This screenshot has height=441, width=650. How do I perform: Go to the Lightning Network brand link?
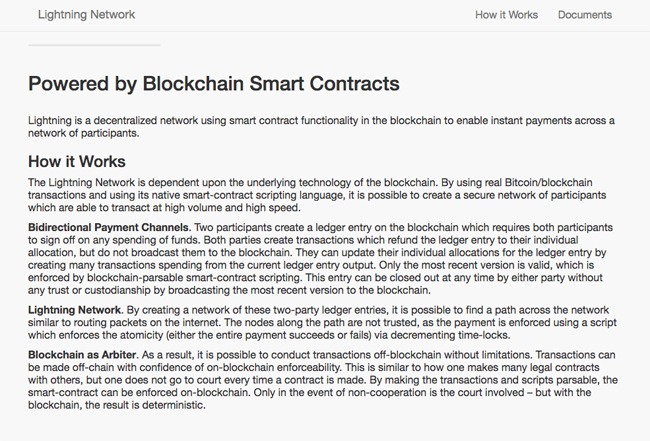(86, 15)
